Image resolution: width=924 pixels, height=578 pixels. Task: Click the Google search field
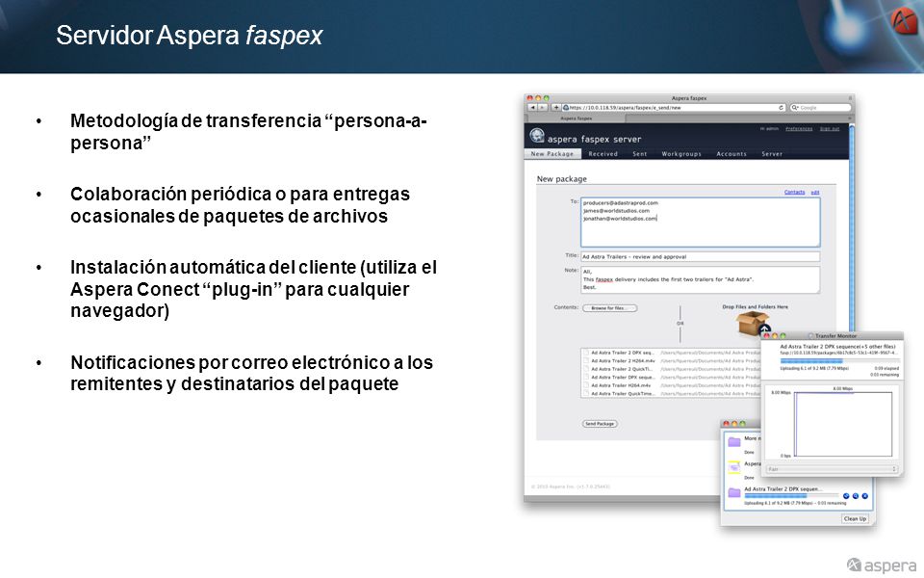820,108
